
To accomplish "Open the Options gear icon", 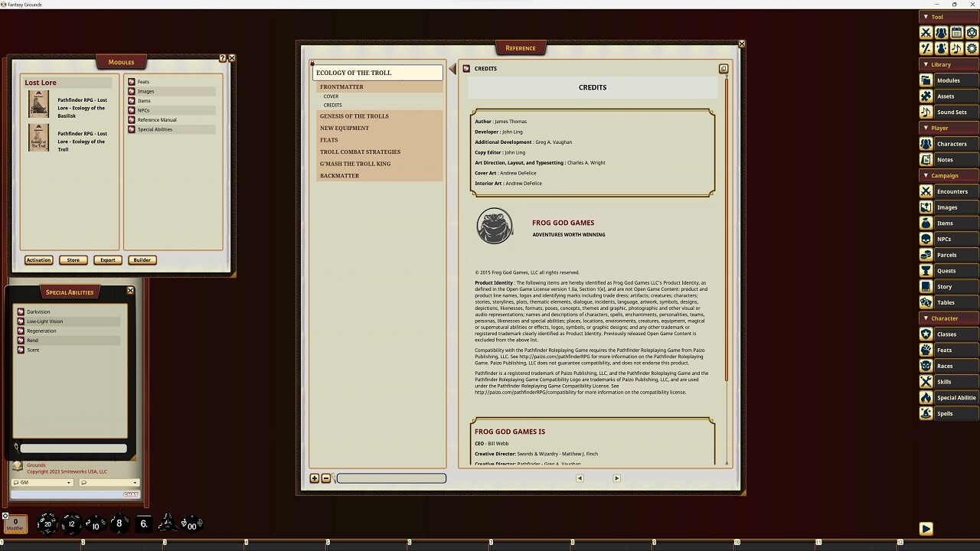I will click(972, 48).
